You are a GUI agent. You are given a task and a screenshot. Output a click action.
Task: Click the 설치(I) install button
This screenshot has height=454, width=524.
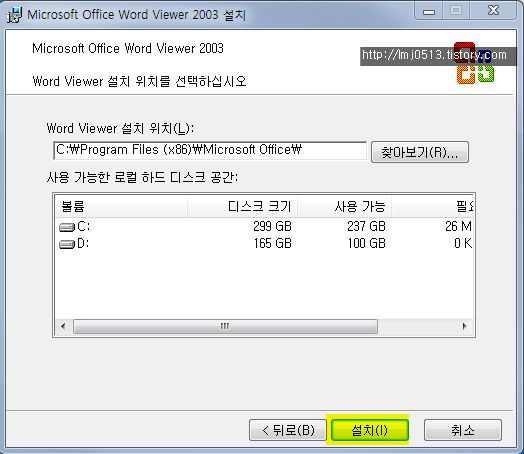[370, 430]
